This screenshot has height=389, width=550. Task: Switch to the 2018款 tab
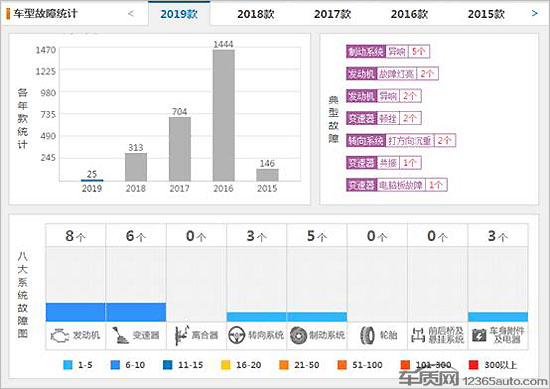255,14
